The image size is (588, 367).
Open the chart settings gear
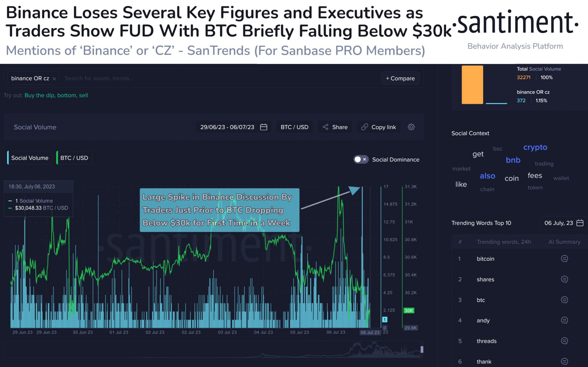pos(411,127)
